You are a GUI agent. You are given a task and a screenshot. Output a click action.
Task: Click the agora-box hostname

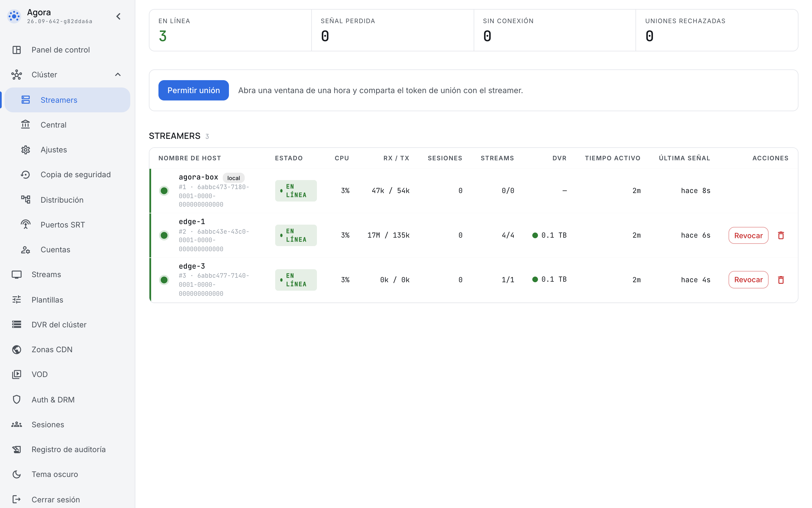[198, 177]
